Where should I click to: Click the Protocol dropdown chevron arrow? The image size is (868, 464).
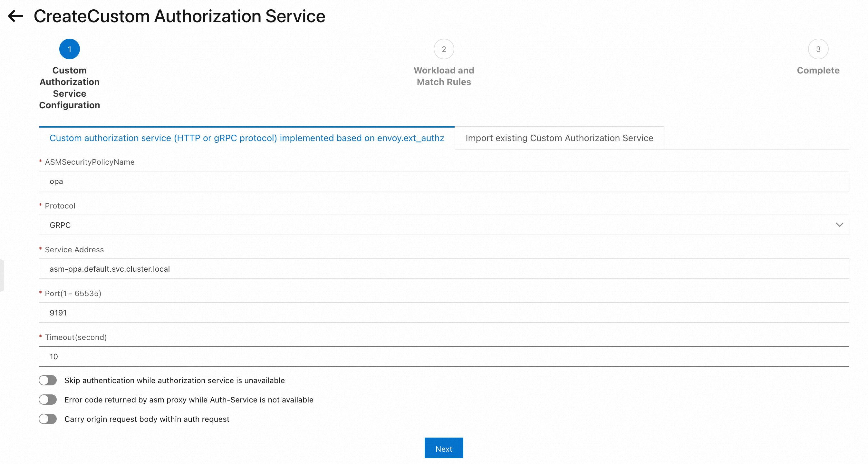click(839, 225)
